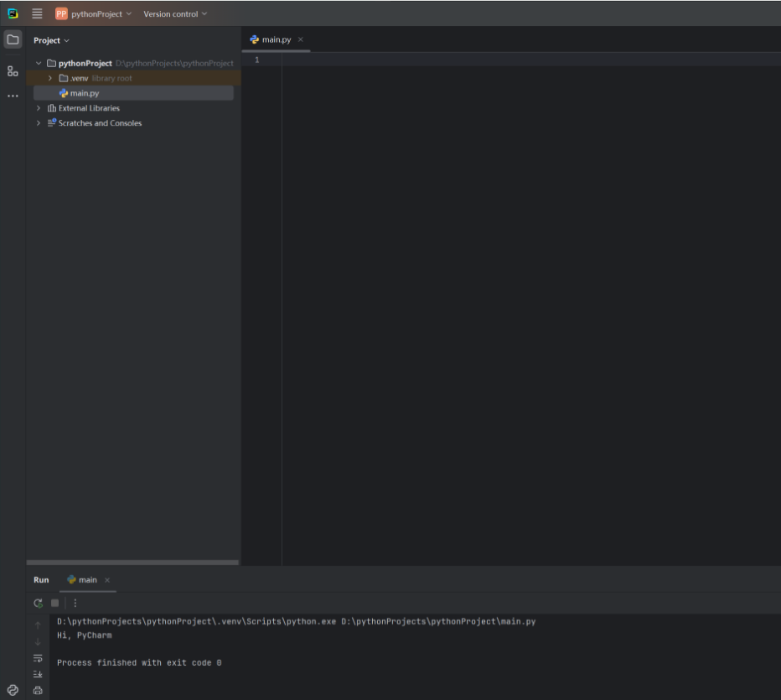Screen dimensions: 781x700
Task: Open the Run toolbar more options
Action: tap(75, 604)
